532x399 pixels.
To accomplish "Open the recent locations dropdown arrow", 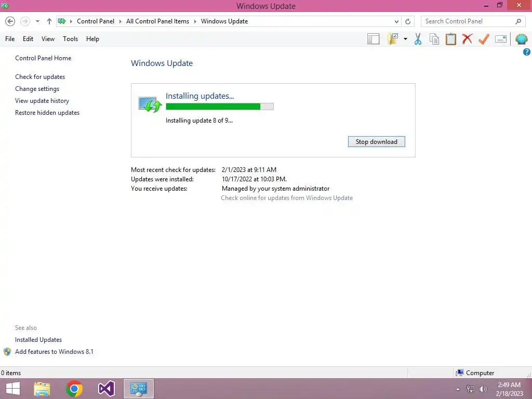I will click(x=37, y=21).
